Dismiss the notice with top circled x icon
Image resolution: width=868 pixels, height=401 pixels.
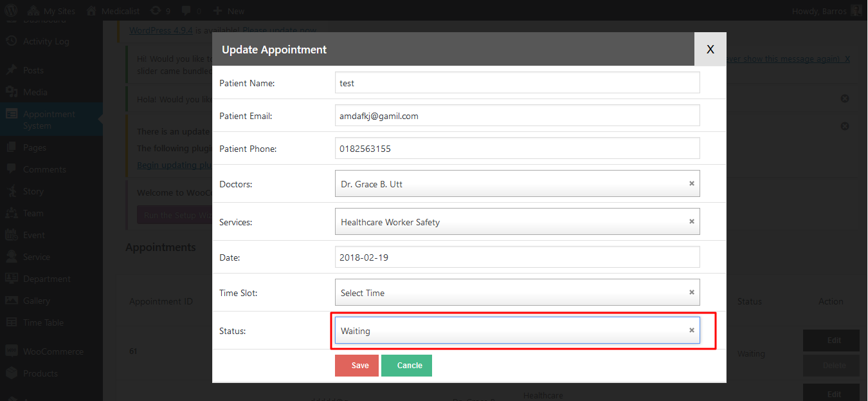pos(845,98)
